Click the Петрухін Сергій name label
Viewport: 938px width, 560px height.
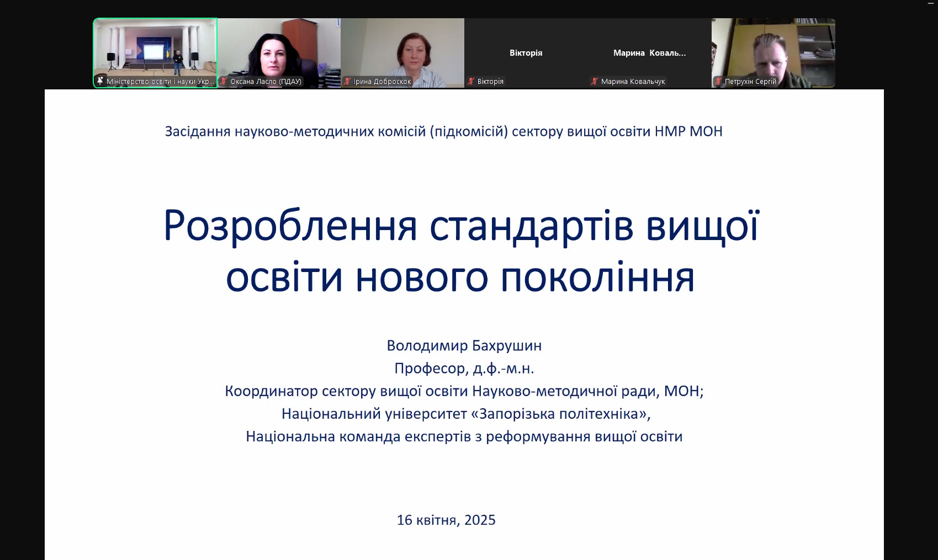750,81
